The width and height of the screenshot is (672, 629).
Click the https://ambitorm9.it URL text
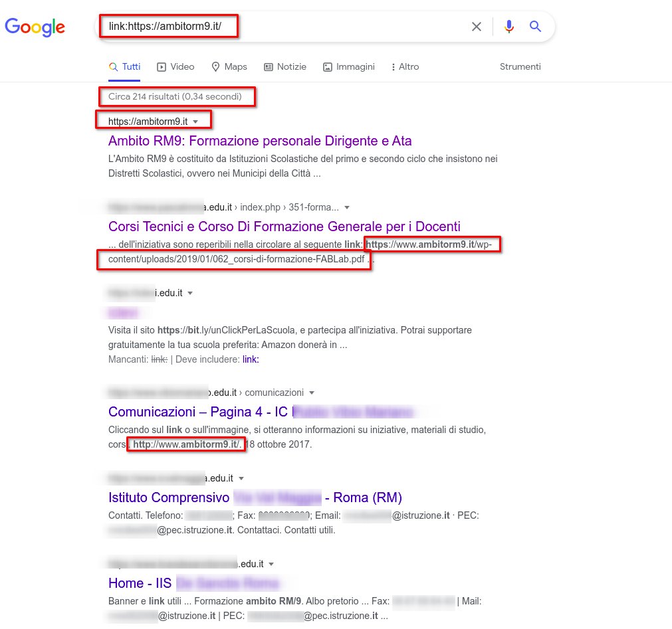point(148,122)
